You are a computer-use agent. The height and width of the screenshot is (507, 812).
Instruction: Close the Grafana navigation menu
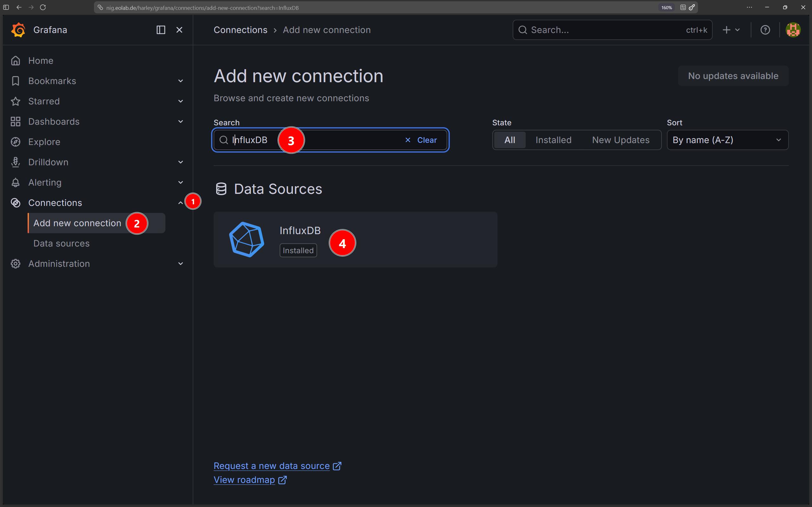tap(179, 30)
